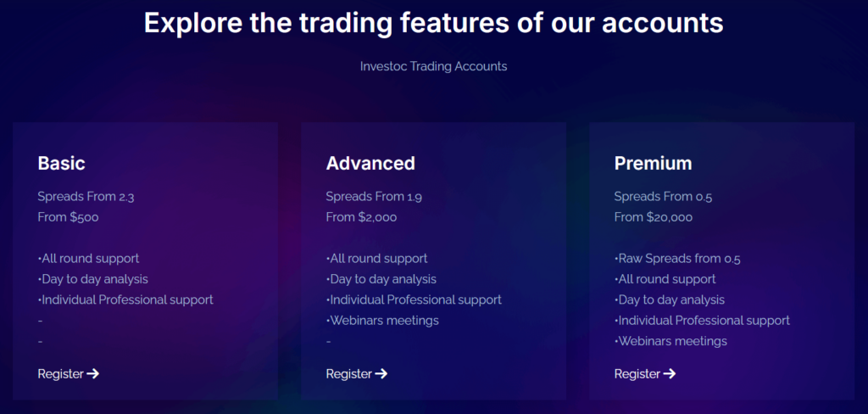The height and width of the screenshot is (414, 868).
Task: Click 'Webinars meetings' in the Advanced card
Action: (383, 321)
